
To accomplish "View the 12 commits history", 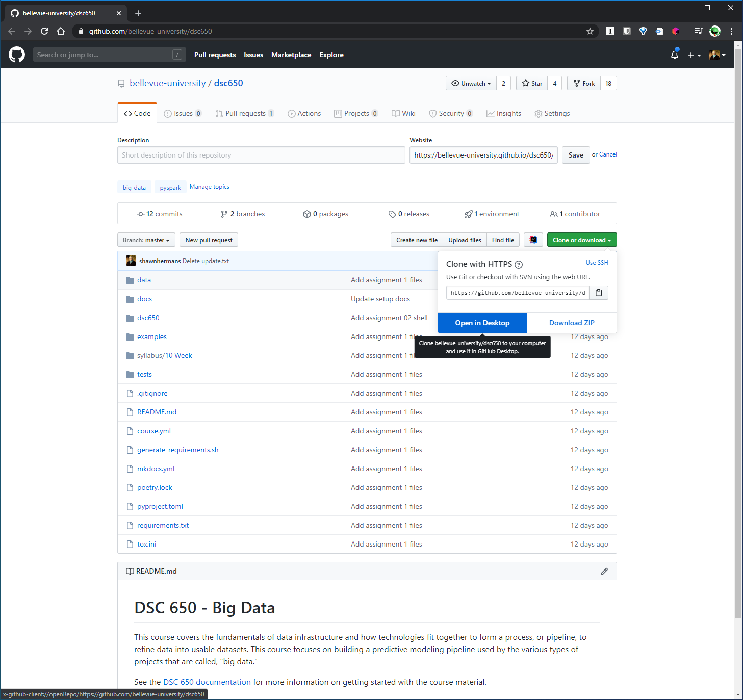I will click(x=160, y=214).
